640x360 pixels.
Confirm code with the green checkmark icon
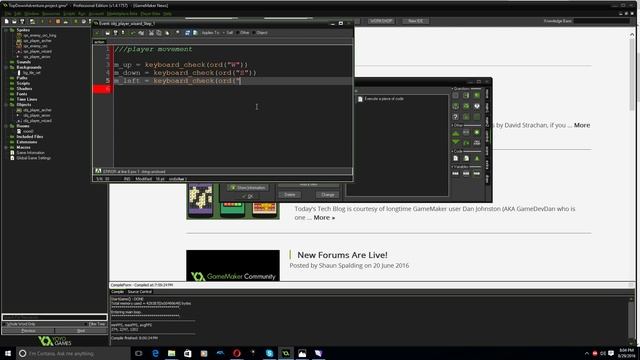point(97,33)
